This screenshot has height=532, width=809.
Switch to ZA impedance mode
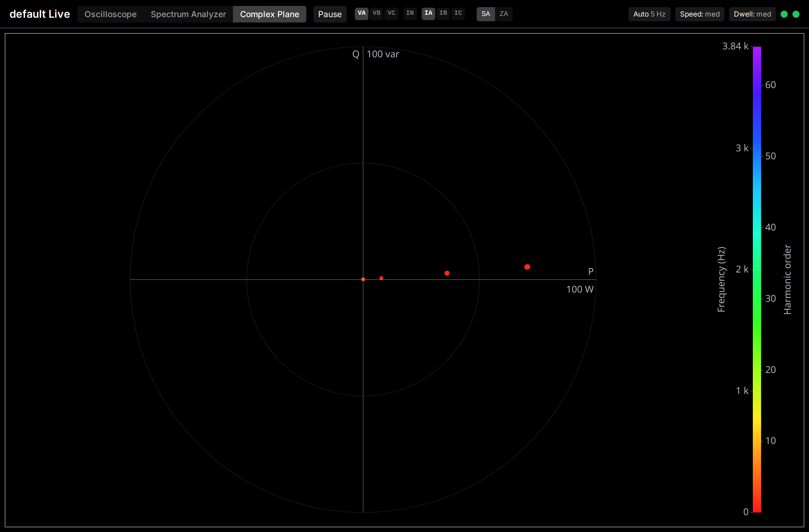[x=504, y=14]
